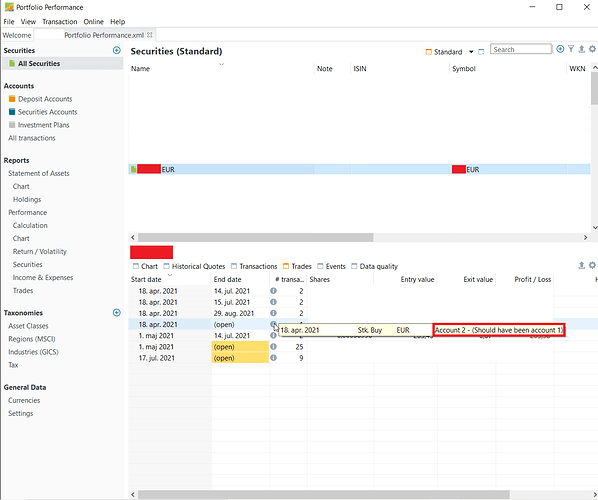Viewport: 598px width, 500px height.
Task: Open the View menu
Action: (28, 22)
